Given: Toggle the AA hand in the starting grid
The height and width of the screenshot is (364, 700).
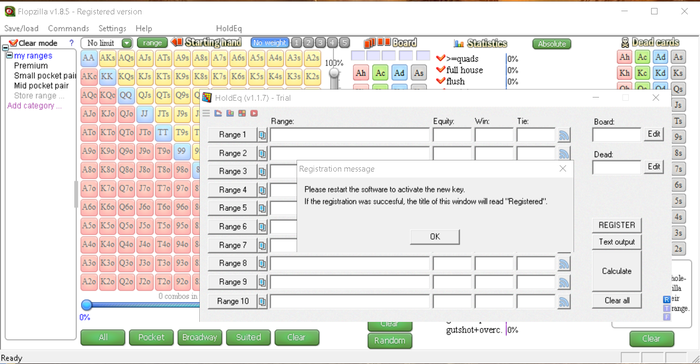Looking at the screenshot, I should point(89,58).
